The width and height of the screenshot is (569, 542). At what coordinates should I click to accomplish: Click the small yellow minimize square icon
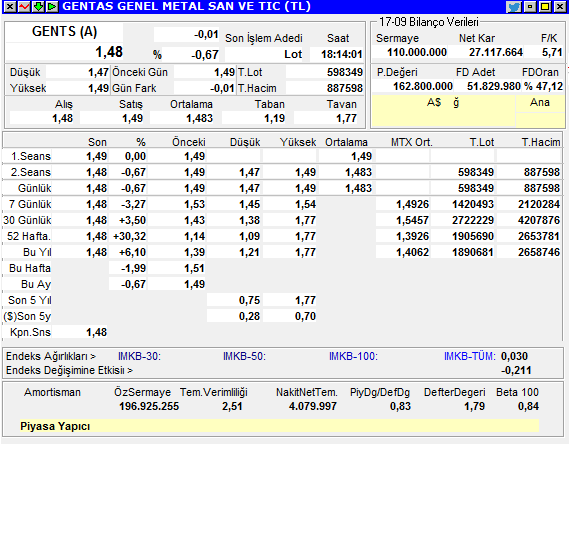click(x=530, y=7)
